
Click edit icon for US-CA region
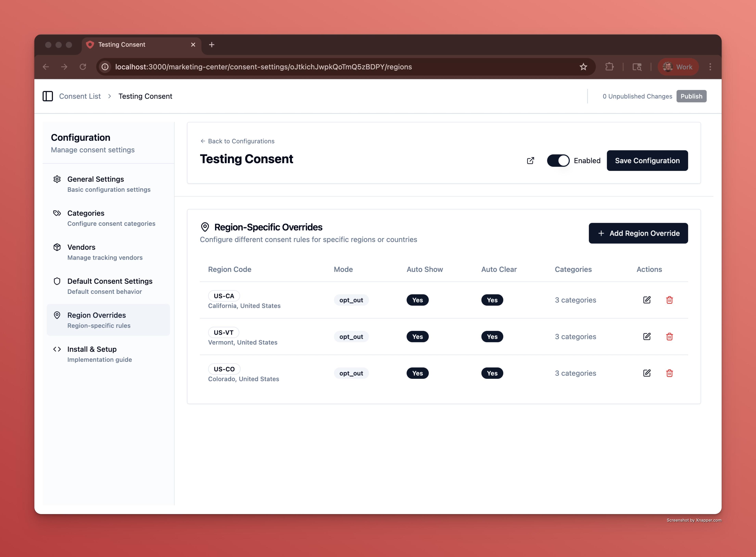[646, 300]
